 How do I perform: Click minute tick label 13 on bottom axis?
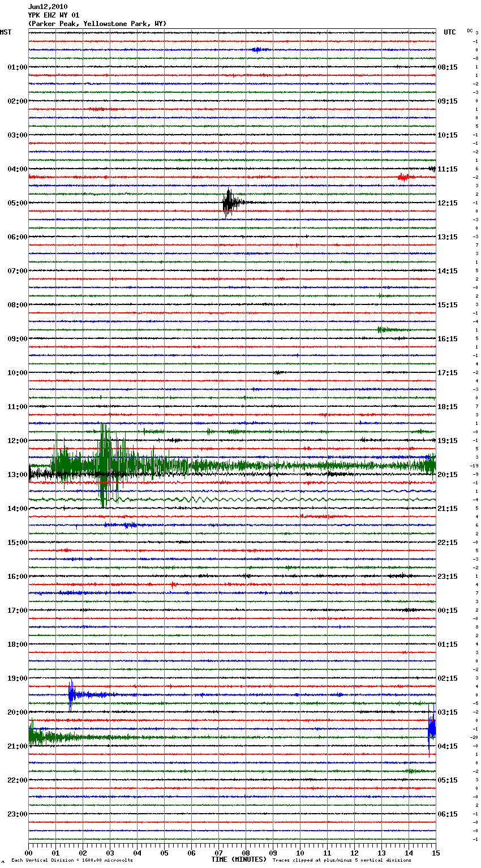(x=381, y=853)
